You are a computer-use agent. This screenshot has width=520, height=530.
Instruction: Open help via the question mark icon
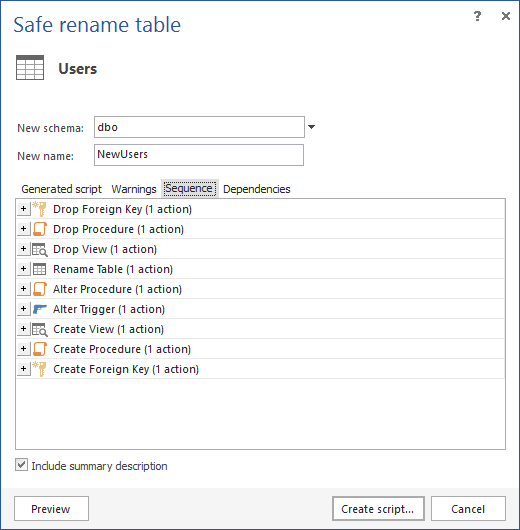tap(477, 16)
